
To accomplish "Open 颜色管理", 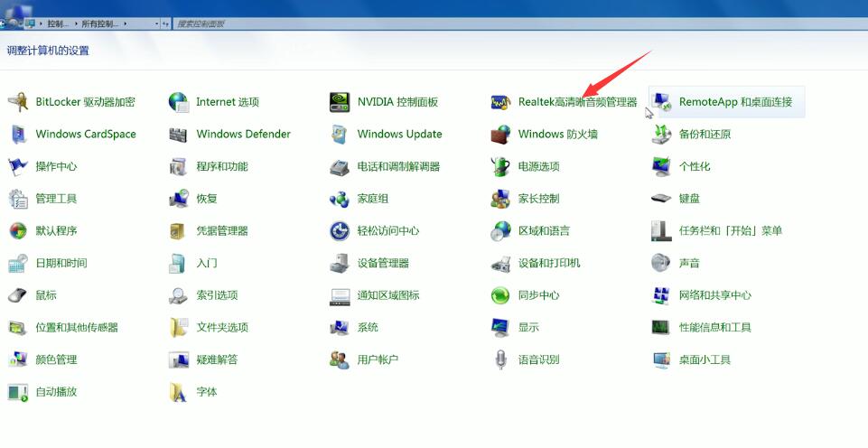I will [42, 359].
